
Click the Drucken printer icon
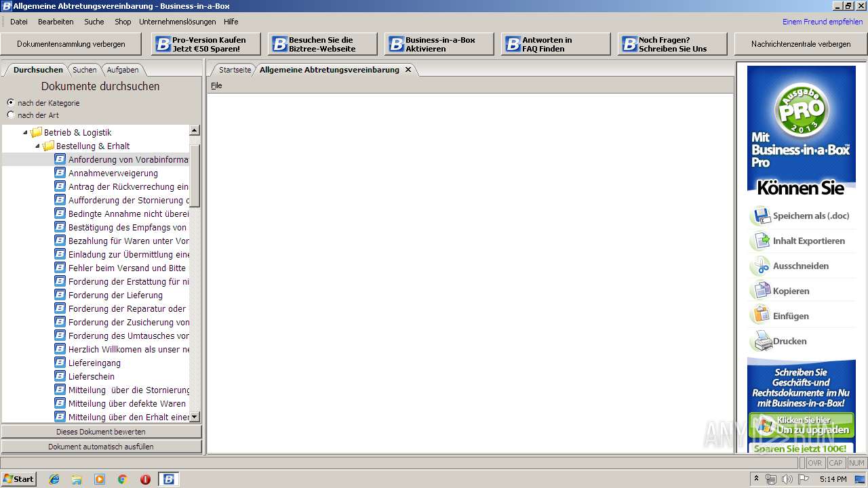(763, 341)
